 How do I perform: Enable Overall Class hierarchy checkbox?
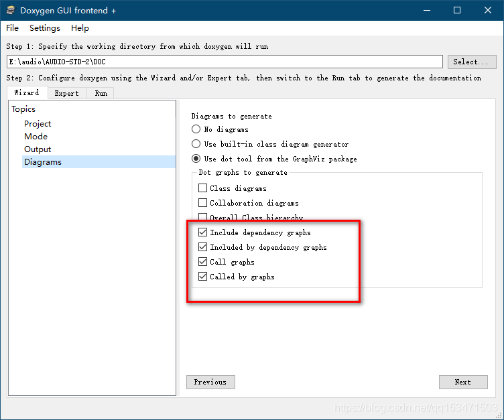pyautogui.click(x=202, y=216)
